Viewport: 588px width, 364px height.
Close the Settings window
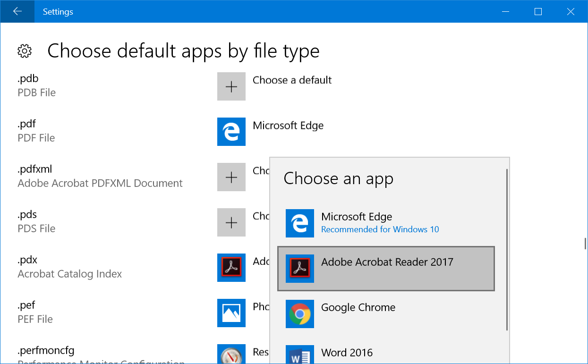click(571, 11)
